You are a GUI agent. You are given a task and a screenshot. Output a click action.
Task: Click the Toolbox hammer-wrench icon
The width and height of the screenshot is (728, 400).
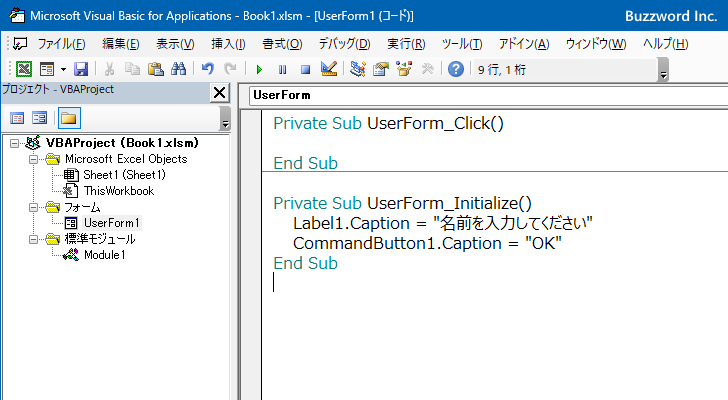427,69
